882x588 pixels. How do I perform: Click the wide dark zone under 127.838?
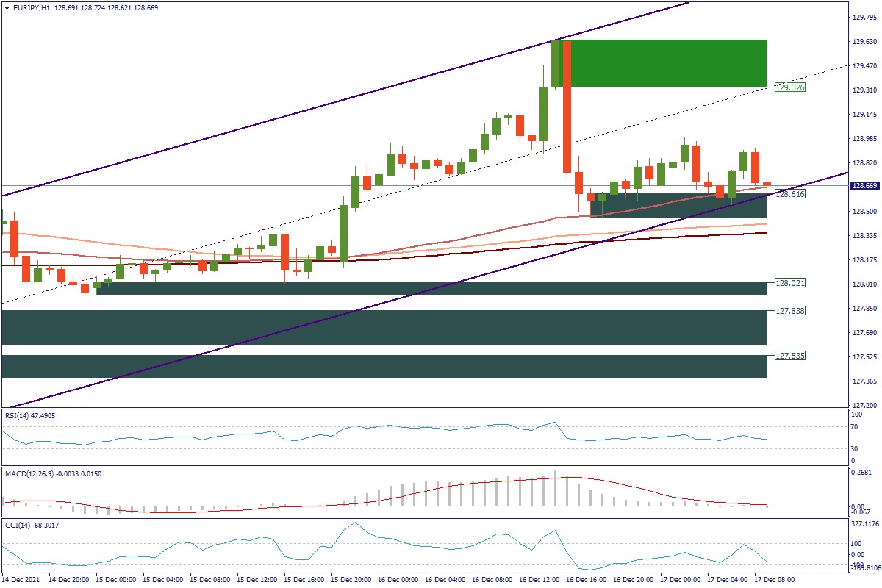(x=382, y=327)
